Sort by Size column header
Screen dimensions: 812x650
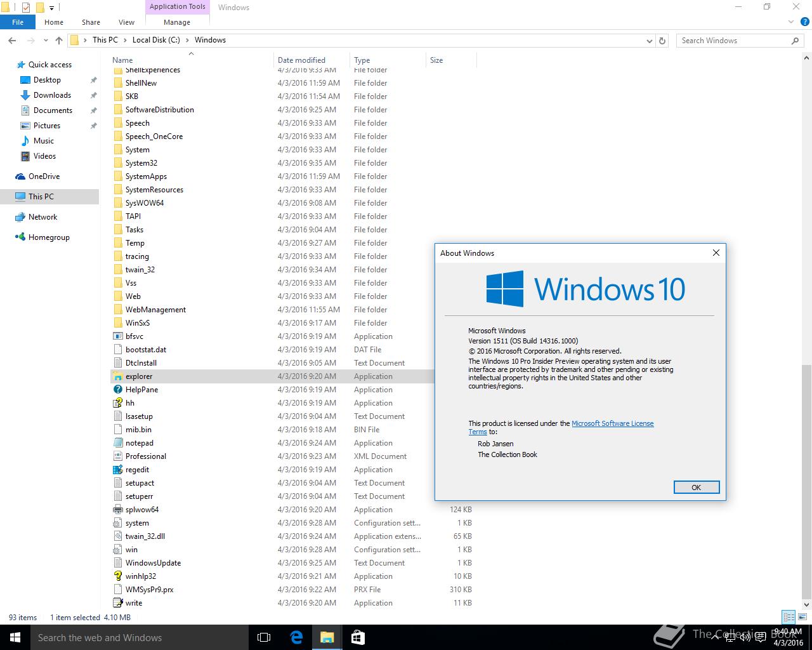(451, 60)
